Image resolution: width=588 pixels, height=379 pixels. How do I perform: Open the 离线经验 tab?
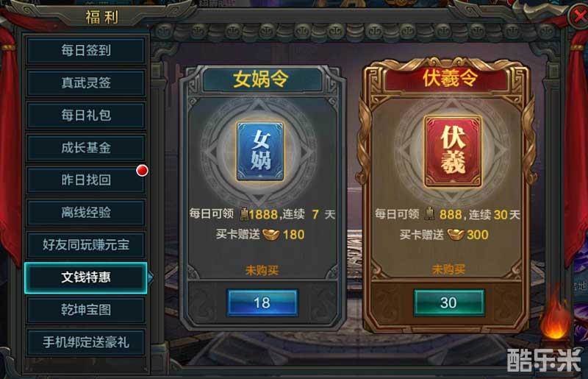[86, 213]
